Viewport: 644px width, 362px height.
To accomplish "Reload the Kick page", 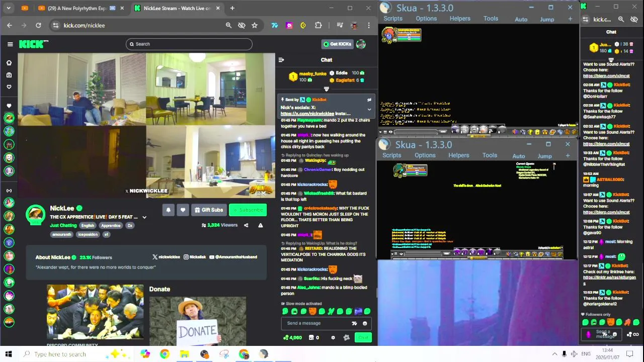I will [x=38, y=25].
